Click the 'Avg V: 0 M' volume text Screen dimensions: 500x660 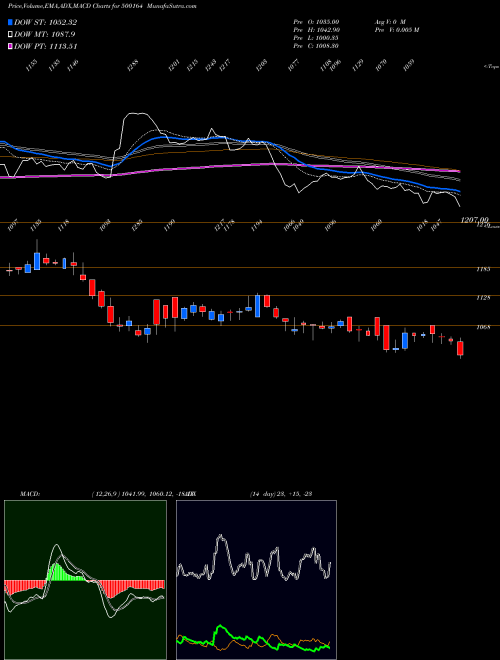390,21
